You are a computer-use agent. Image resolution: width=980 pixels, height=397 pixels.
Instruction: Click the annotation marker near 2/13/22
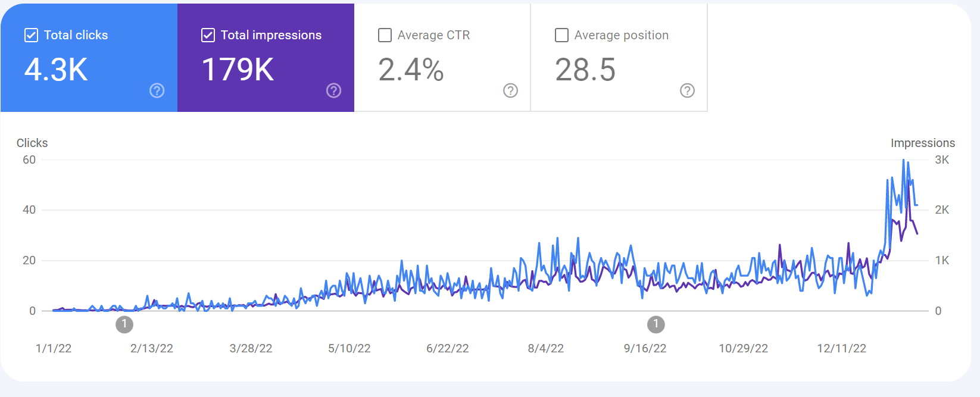coord(124,324)
